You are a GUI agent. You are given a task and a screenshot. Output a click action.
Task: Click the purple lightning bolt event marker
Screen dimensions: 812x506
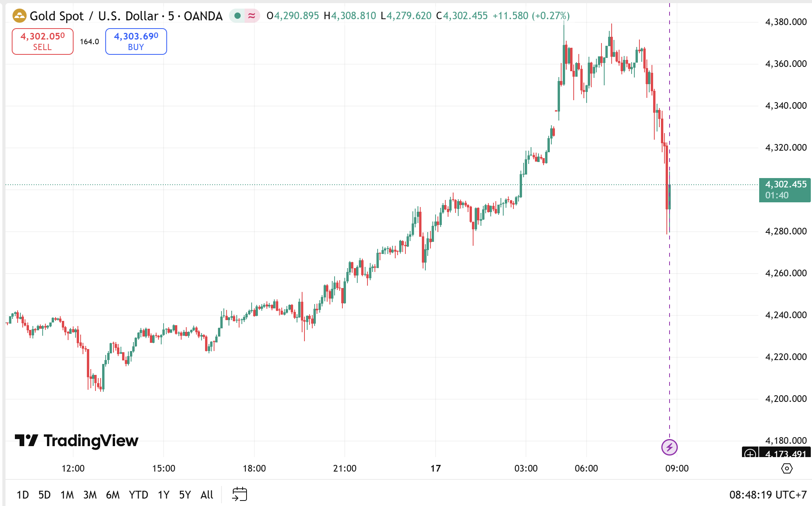point(669,447)
